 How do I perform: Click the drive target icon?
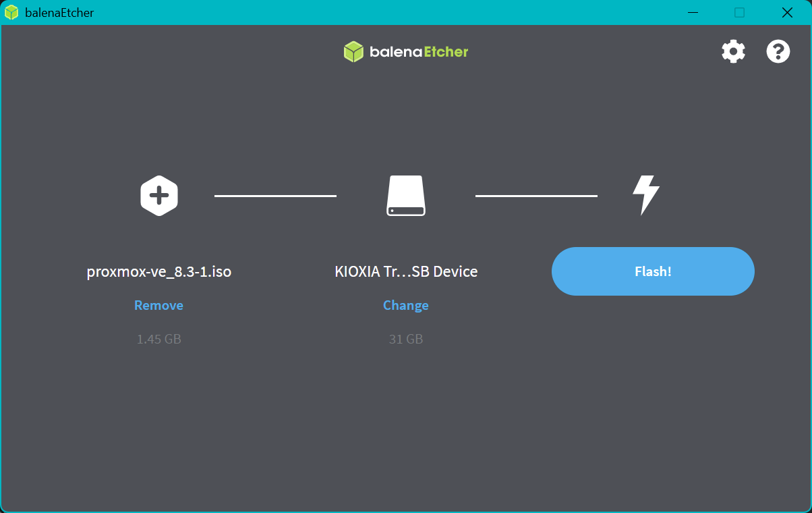point(406,196)
